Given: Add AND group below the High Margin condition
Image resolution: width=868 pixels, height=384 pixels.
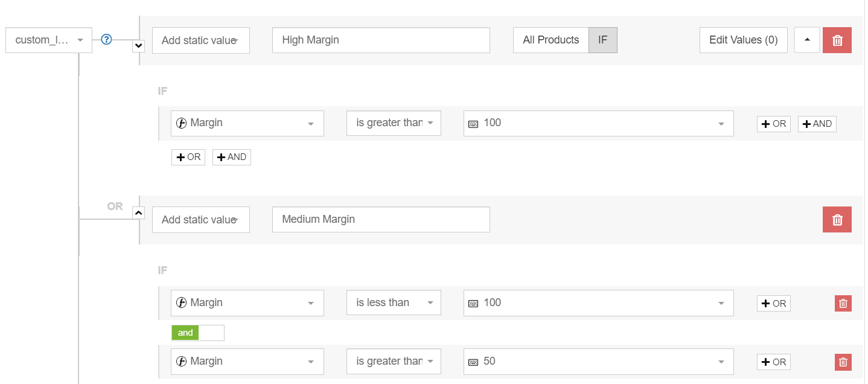Looking at the screenshot, I should coord(232,157).
